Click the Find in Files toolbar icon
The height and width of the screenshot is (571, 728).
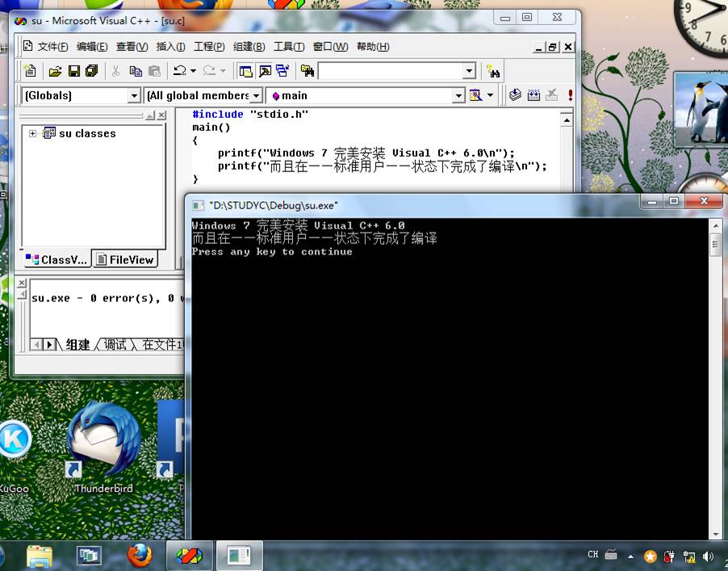(307, 71)
